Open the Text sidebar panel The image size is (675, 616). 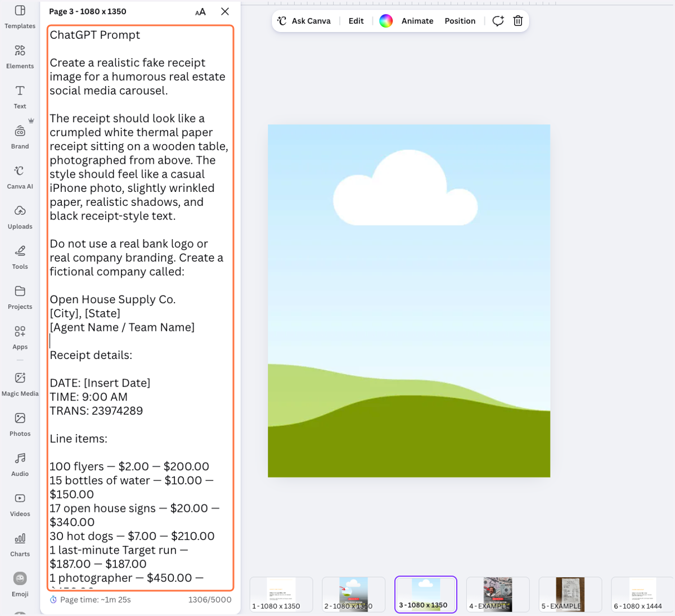[20, 97]
